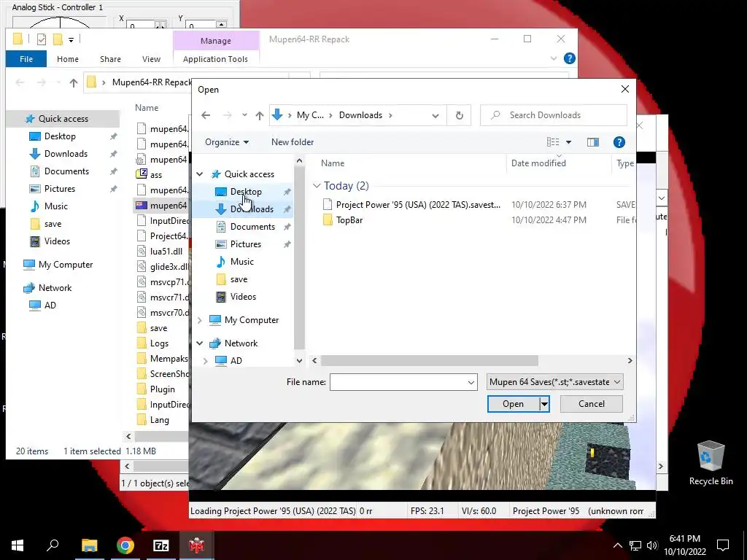Collapse Quick access in Open dialog tree
This screenshot has width=747, height=560.
(x=200, y=174)
